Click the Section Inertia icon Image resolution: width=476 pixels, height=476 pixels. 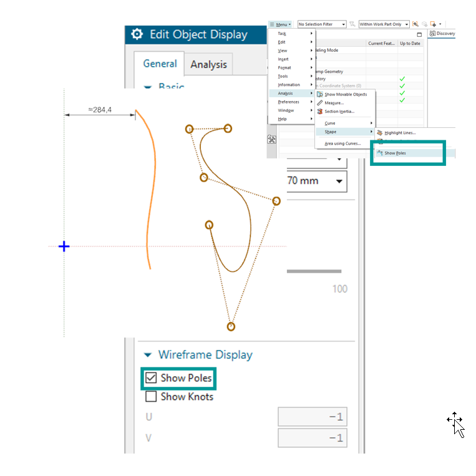(320, 112)
